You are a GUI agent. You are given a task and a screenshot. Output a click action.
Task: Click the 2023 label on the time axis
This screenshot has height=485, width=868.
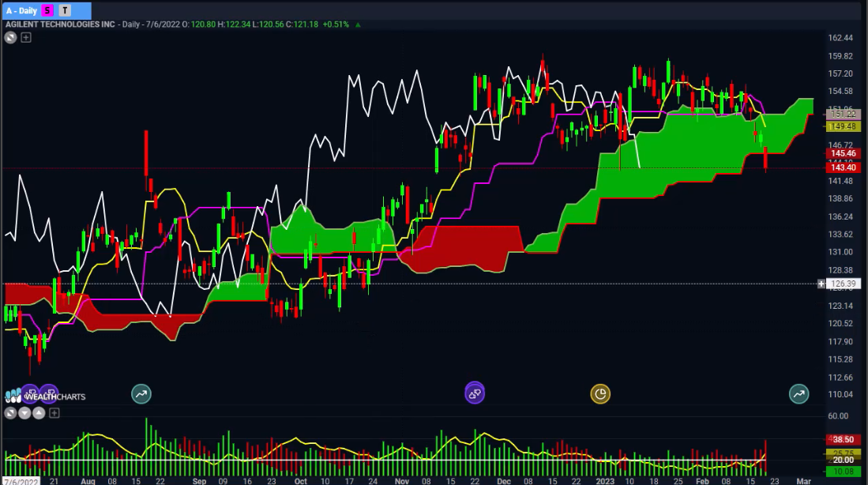pyautogui.click(x=605, y=481)
